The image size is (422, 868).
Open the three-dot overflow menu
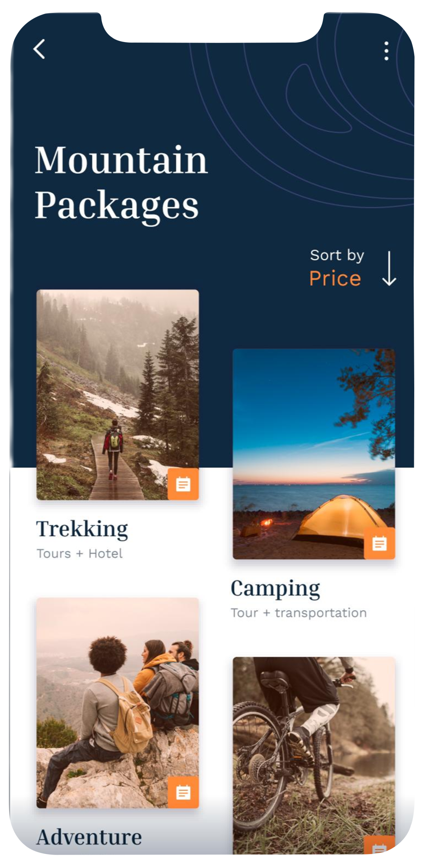coord(386,51)
